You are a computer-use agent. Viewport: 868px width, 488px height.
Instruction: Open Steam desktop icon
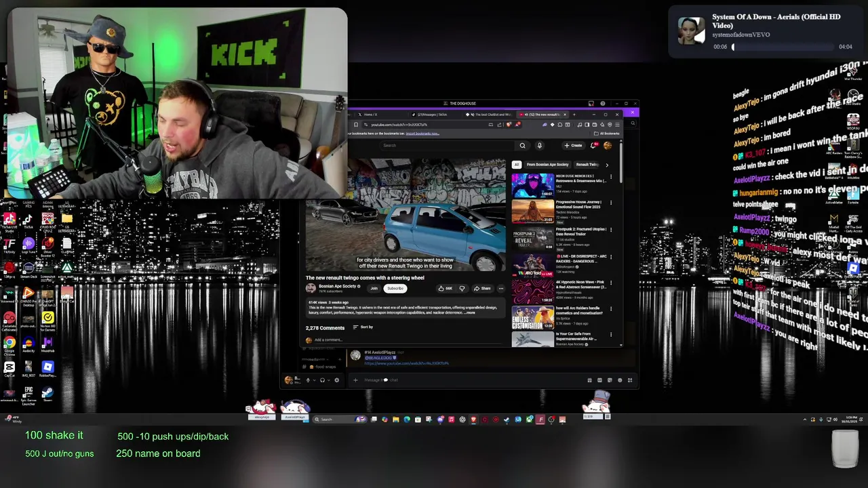click(x=48, y=394)
